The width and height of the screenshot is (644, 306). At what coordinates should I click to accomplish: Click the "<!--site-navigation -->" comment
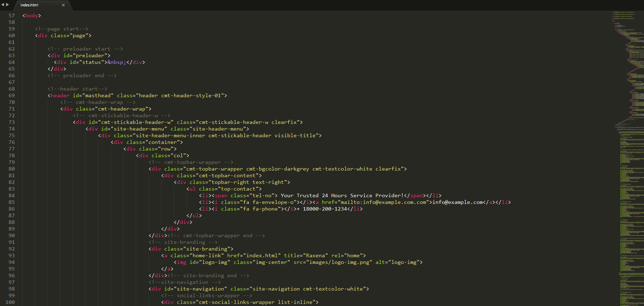click(184, 282)
